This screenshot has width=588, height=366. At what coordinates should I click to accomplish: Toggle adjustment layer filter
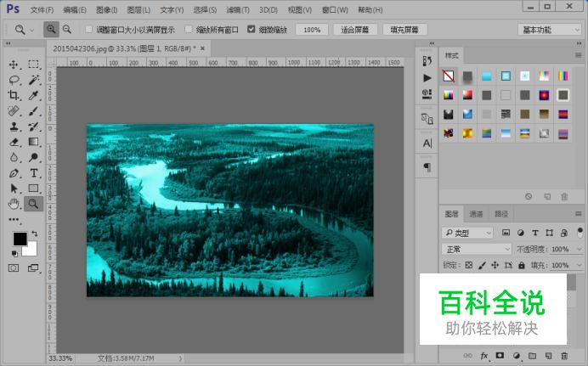[x=521, y=233]
